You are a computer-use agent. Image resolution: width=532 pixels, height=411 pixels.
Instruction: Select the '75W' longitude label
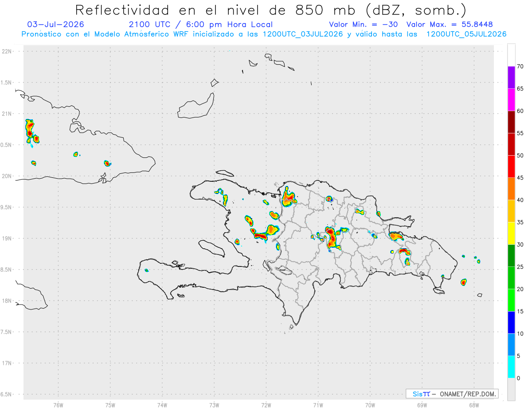tap(110, 405)
